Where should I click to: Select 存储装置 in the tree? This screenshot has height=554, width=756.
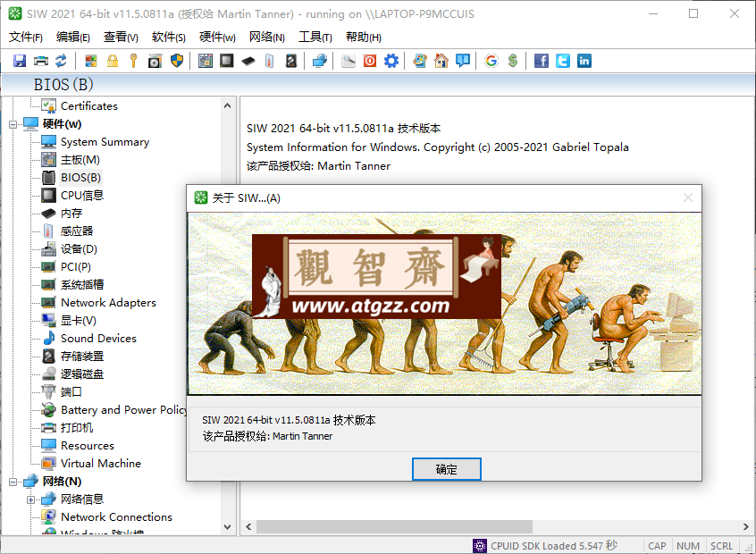82,356
